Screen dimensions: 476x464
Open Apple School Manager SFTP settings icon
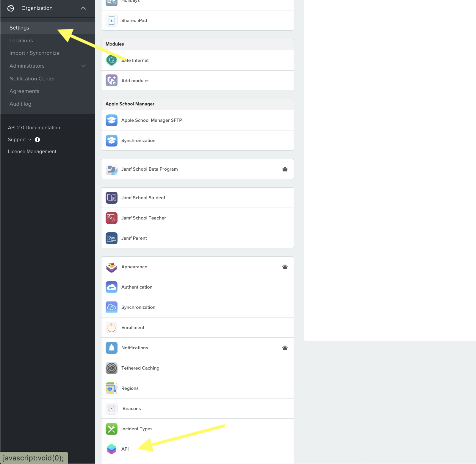111,120
